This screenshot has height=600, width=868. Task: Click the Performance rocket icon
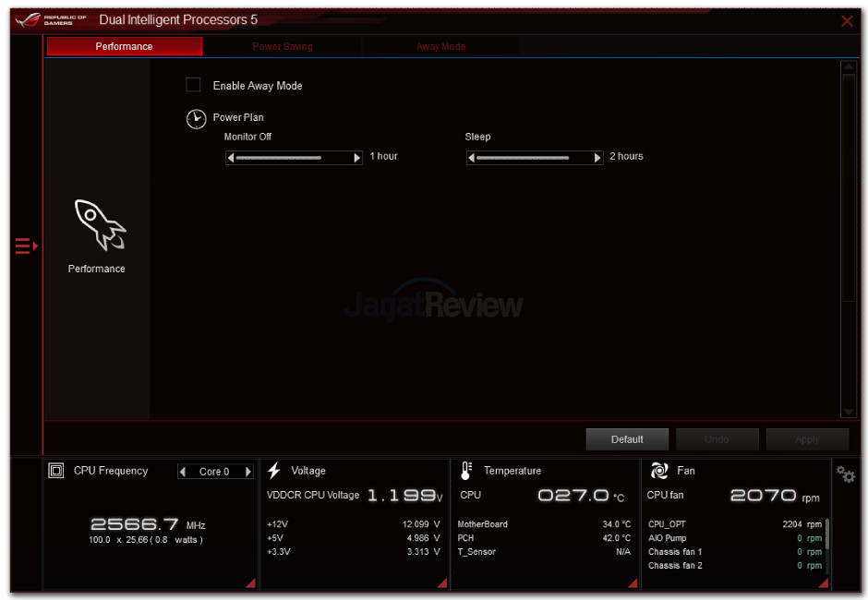coord(98,224)
